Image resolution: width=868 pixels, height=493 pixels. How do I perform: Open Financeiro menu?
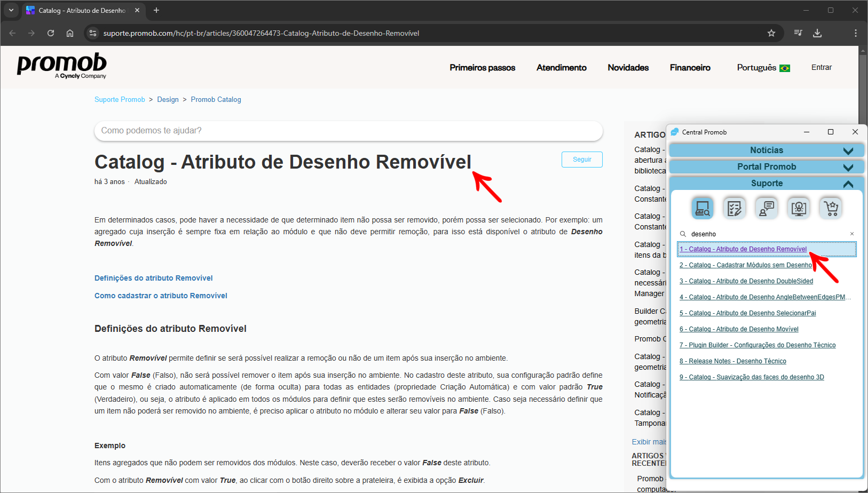690,68
